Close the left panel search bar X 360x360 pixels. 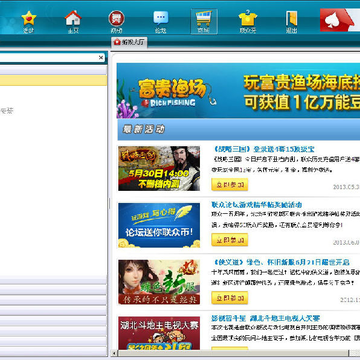tap(101, 58)
